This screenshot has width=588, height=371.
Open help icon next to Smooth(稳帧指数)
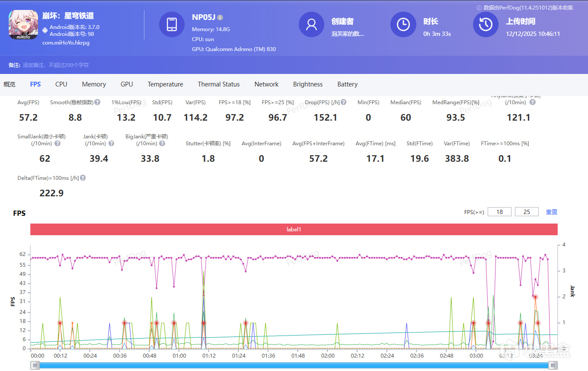97,102
